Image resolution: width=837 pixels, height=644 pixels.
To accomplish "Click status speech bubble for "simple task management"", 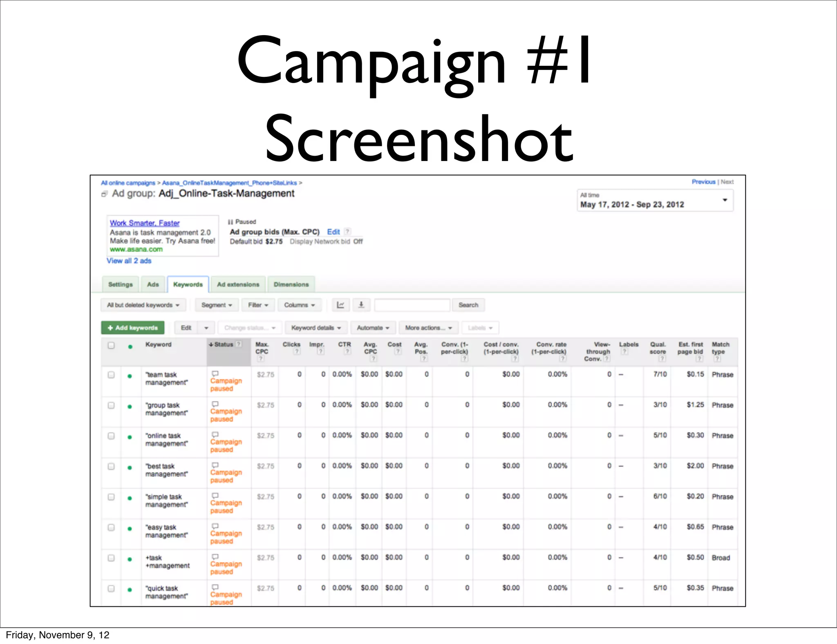I will click(215, 496).
